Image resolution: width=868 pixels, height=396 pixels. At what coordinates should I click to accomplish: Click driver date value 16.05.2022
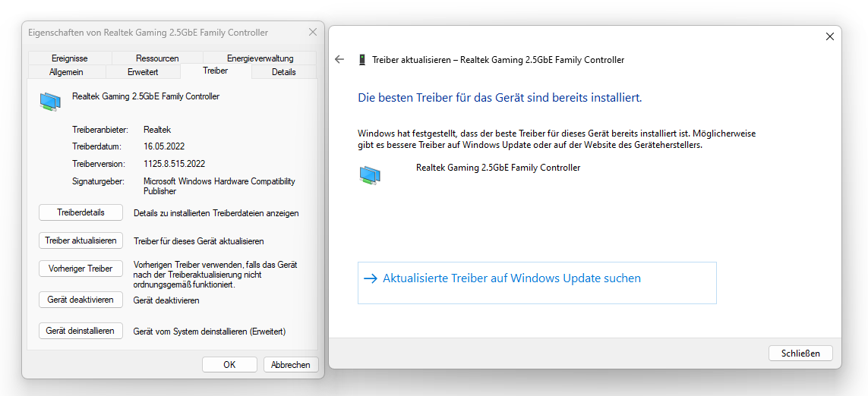click(164, 146)
